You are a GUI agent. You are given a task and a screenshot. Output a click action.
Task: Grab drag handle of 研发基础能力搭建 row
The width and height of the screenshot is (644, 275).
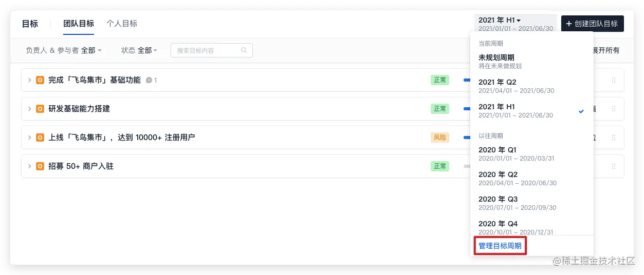click(613, 109)
